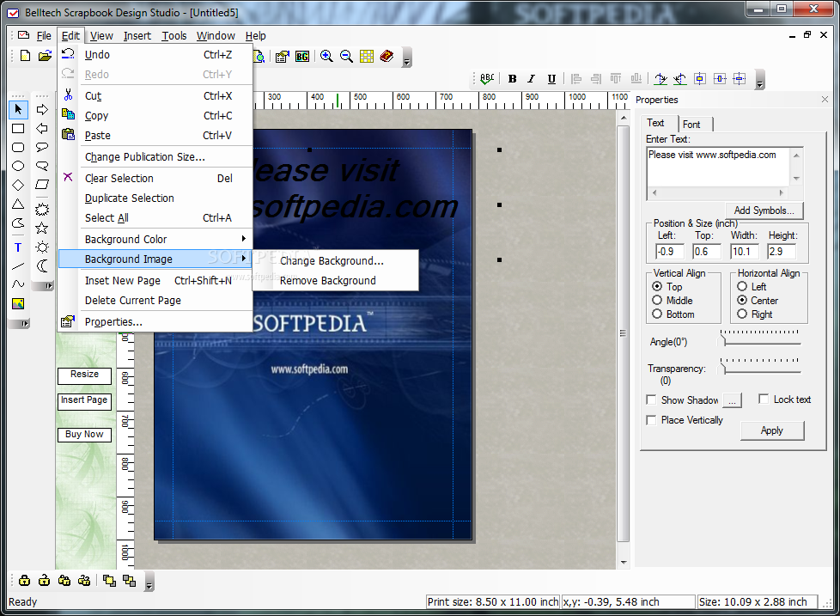Click in the Width input field
The height and width of the screenshot is (616, 840).
click(744, 251)
